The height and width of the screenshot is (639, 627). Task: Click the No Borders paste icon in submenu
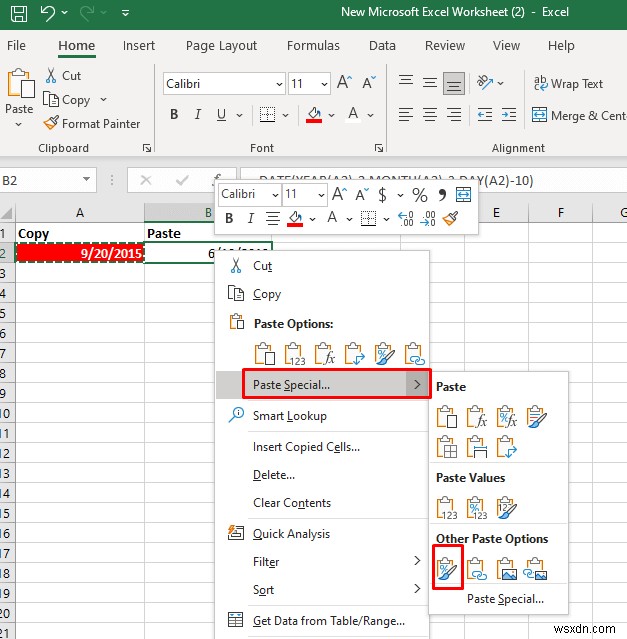447,447
